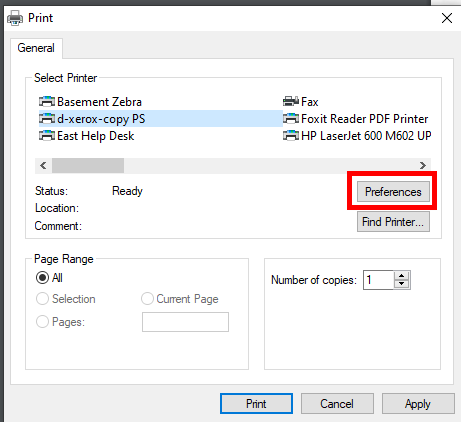Image resolution: width=461 pixels, height=422 pixels.
Task: Click the printer list left scroll arrow
Action: point(43,165)
